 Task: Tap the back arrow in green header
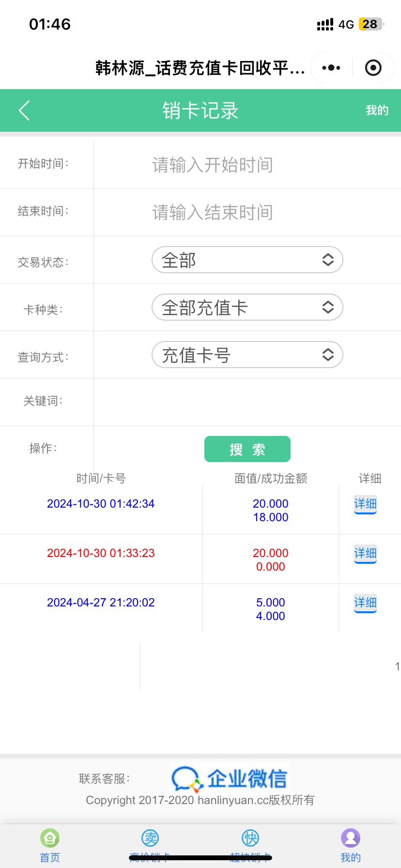coord(24,110)
